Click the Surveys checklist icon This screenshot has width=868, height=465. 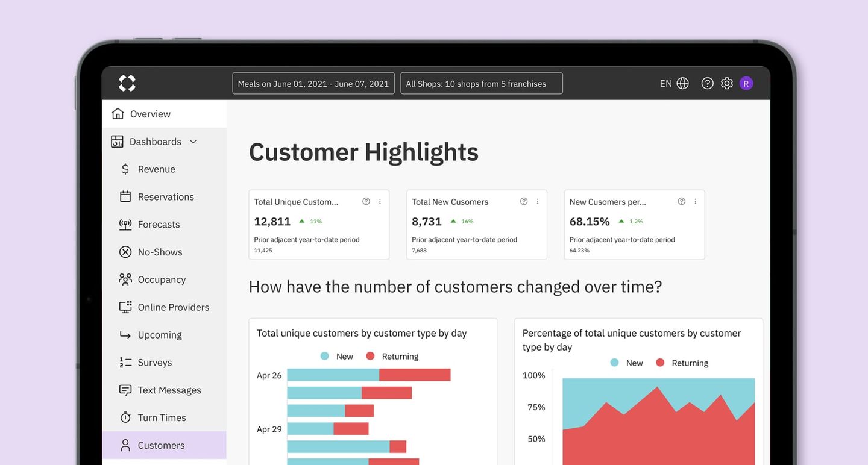(x=125, y=363)
